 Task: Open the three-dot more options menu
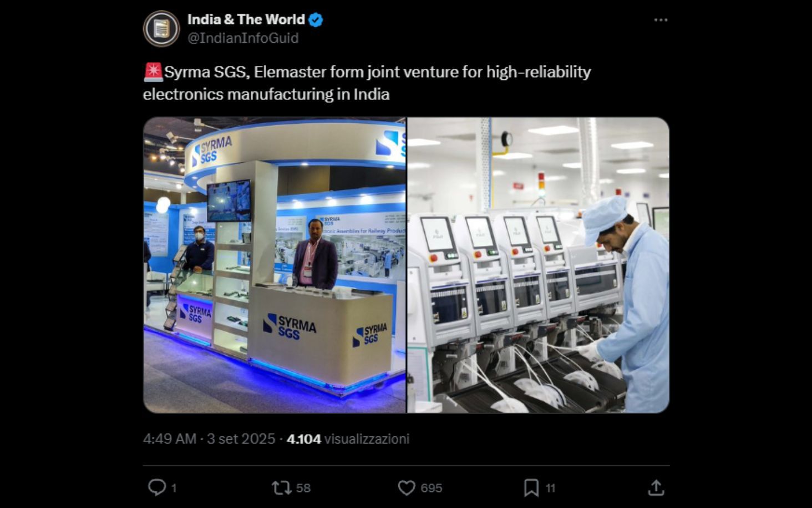pos(661,20)
